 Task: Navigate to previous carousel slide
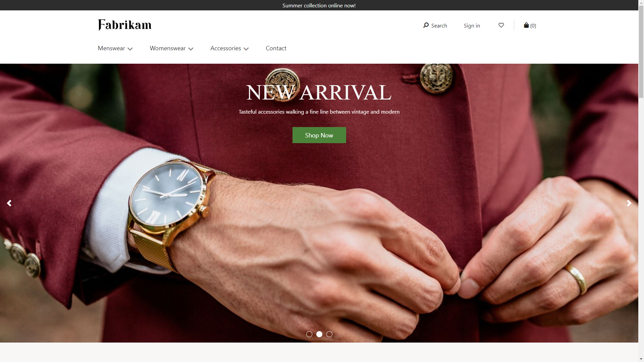[x=9, y=203]
